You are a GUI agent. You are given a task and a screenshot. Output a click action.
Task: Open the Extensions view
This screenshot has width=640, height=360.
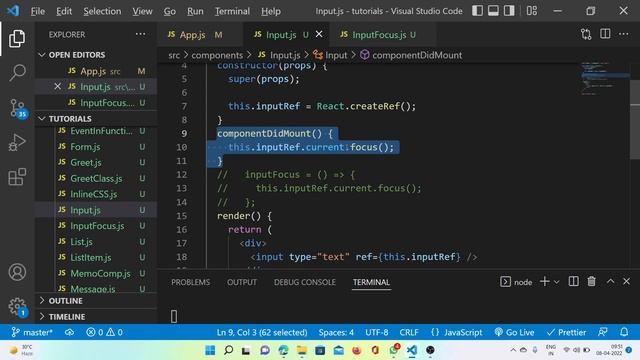click(x=17, y=177)
